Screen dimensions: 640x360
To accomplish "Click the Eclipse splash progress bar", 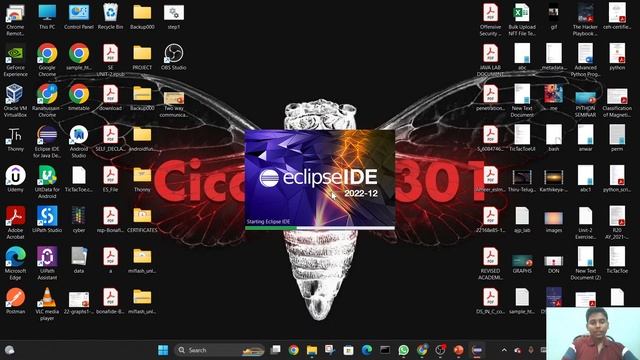I will pos(320,228).
